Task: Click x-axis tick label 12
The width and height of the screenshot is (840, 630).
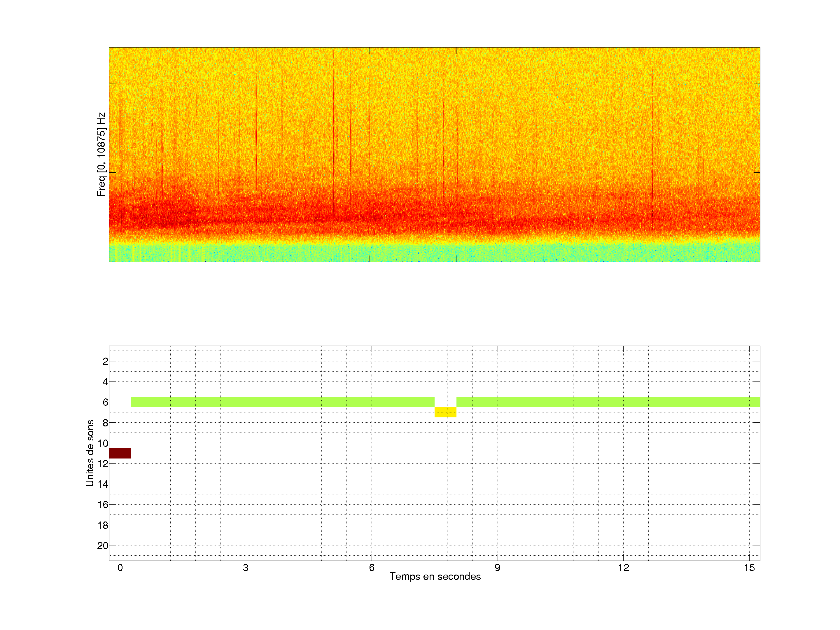Action: [623, 568]
